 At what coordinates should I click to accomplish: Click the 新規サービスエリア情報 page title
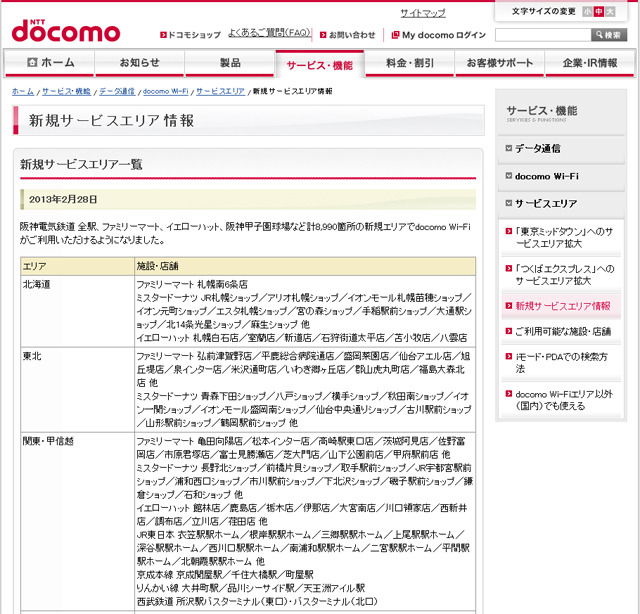tap(111, 121)
